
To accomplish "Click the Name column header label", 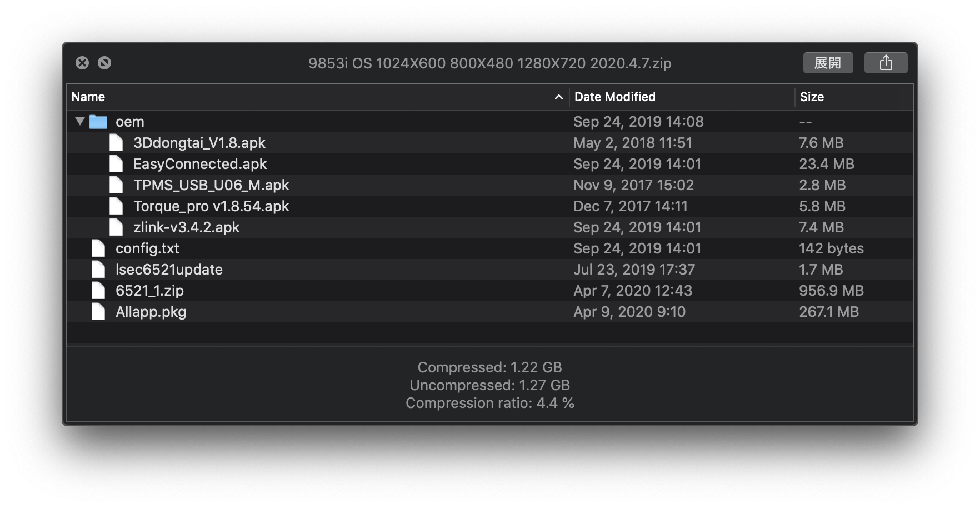I will 88,97.
